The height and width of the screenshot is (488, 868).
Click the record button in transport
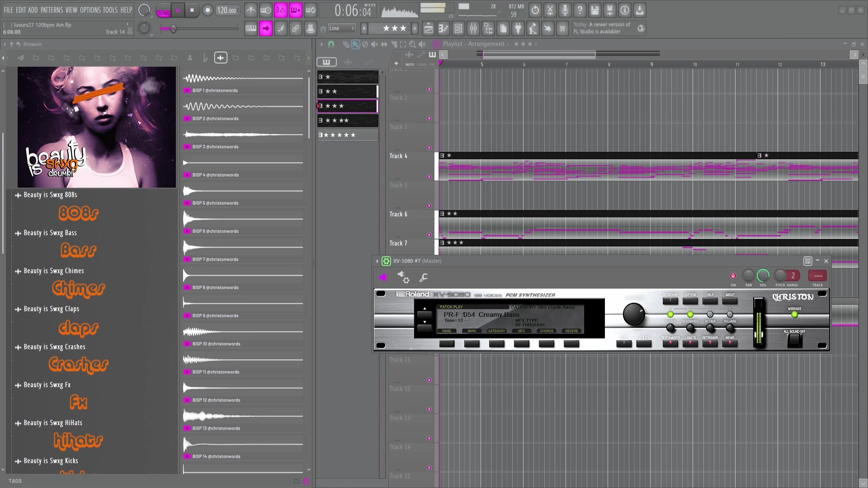point(208,10)
